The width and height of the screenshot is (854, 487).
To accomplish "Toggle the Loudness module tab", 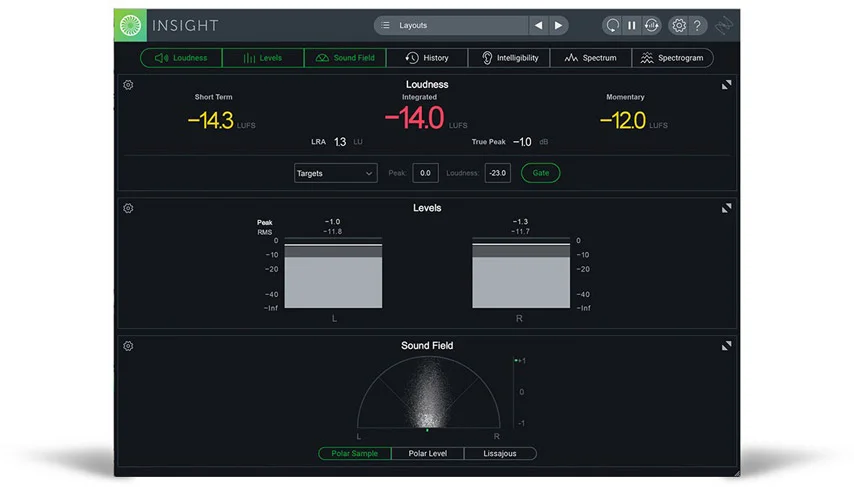I will click(x=181, y=58).
